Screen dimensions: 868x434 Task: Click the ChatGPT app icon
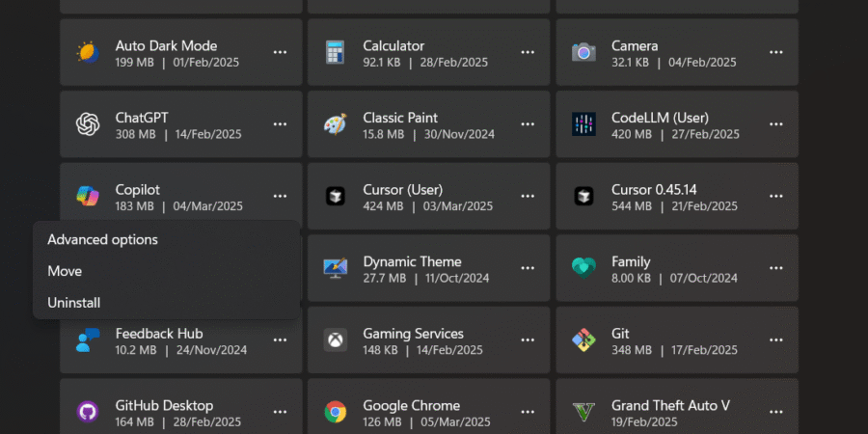point(88,124)
